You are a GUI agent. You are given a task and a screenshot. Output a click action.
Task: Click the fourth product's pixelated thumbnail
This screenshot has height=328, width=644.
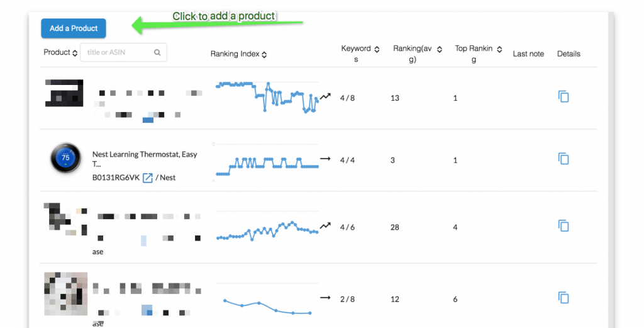point(65,293)
